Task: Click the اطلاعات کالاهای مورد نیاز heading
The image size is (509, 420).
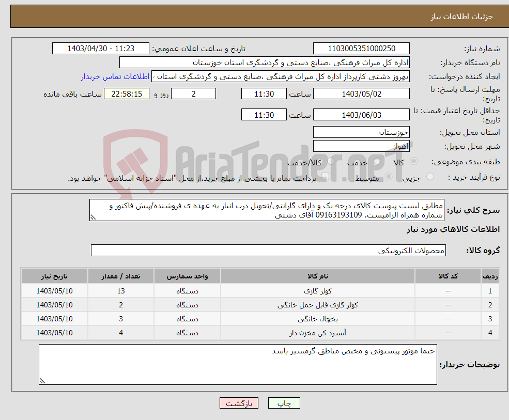Action: coord(453,229)
